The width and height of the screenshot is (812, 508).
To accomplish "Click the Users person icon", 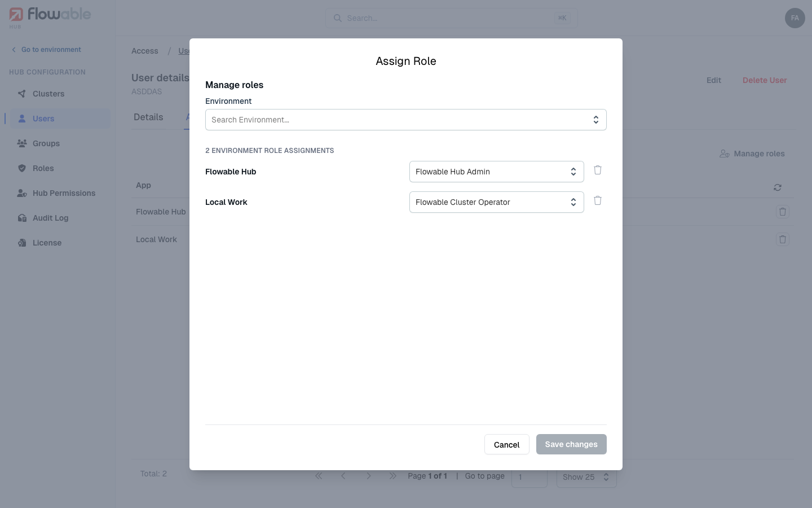I will [22, 119].
